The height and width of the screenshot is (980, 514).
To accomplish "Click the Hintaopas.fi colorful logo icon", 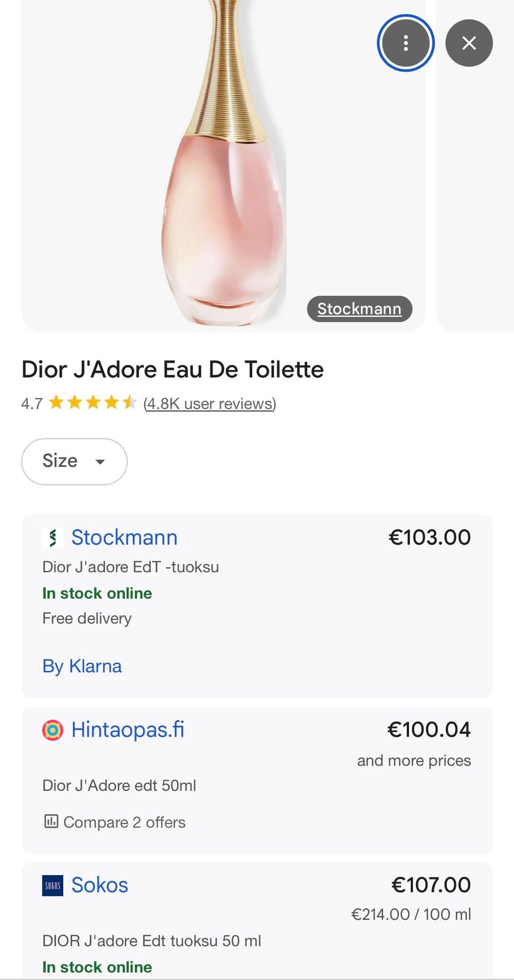I will pyautogui.click(x=52, y=730).
